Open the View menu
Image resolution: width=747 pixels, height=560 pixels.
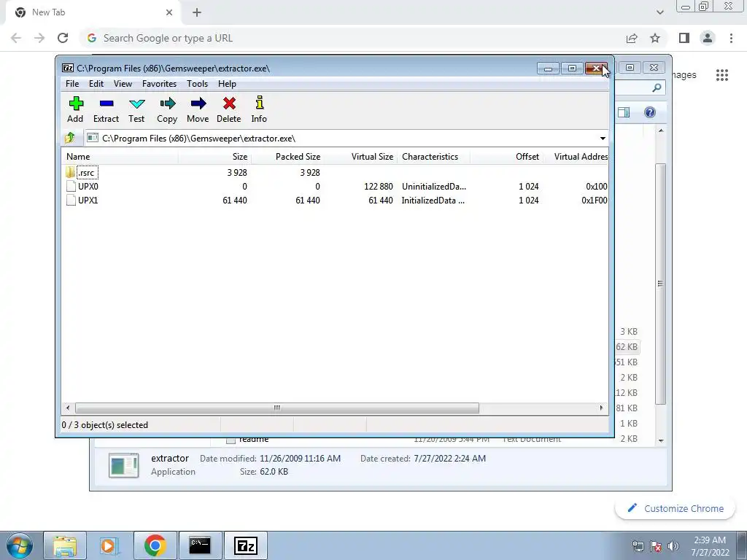point(123,84)
